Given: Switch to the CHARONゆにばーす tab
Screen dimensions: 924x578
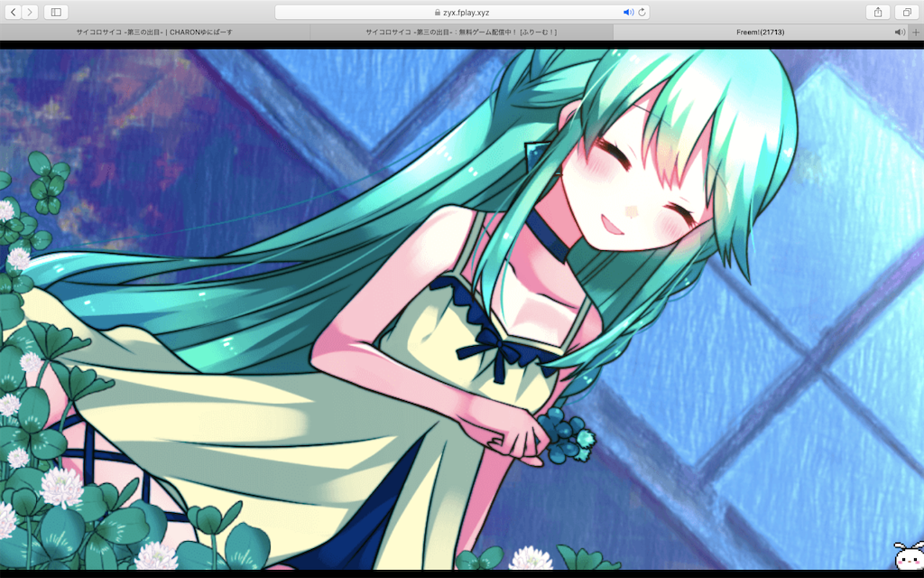Looking at the screenshot, I should tap(154, 32).
